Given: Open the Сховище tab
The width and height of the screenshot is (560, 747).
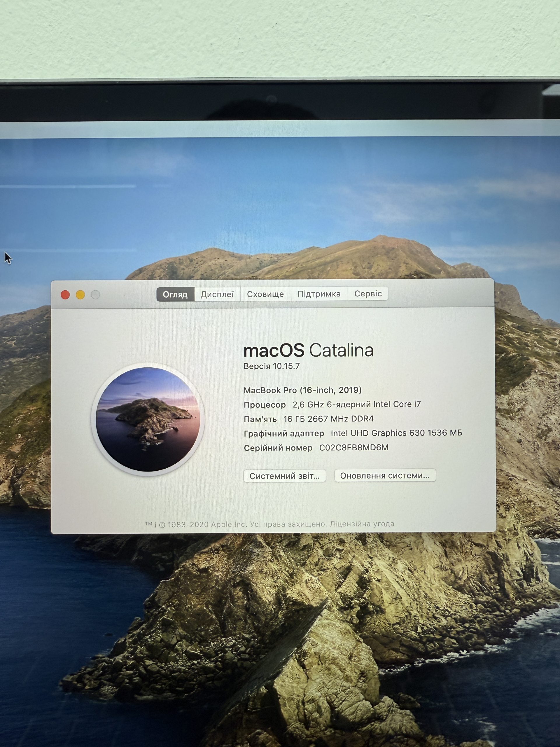Looking at the screenshot, I should click(265, 294).
